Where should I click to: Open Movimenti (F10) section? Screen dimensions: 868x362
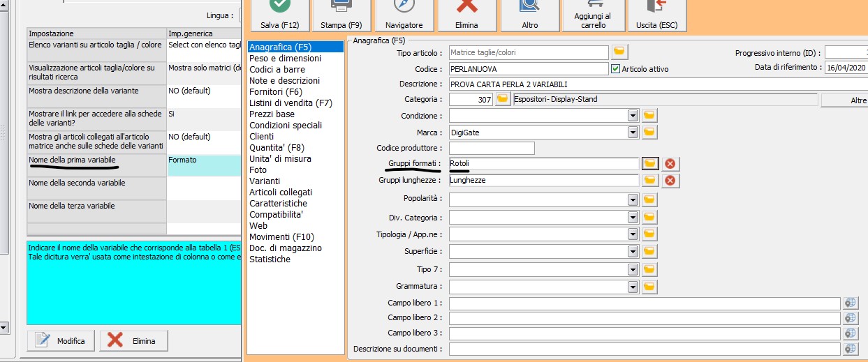pos(281,237)
